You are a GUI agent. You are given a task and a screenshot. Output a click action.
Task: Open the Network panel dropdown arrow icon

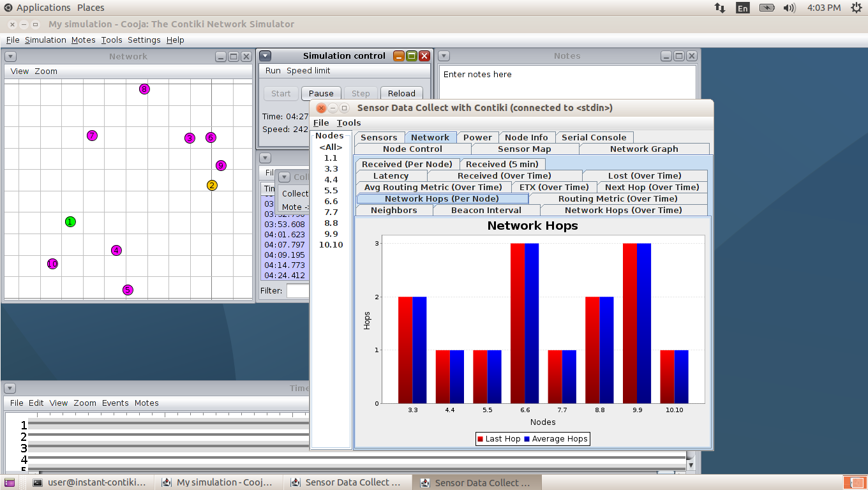click(x=10, y=56)
